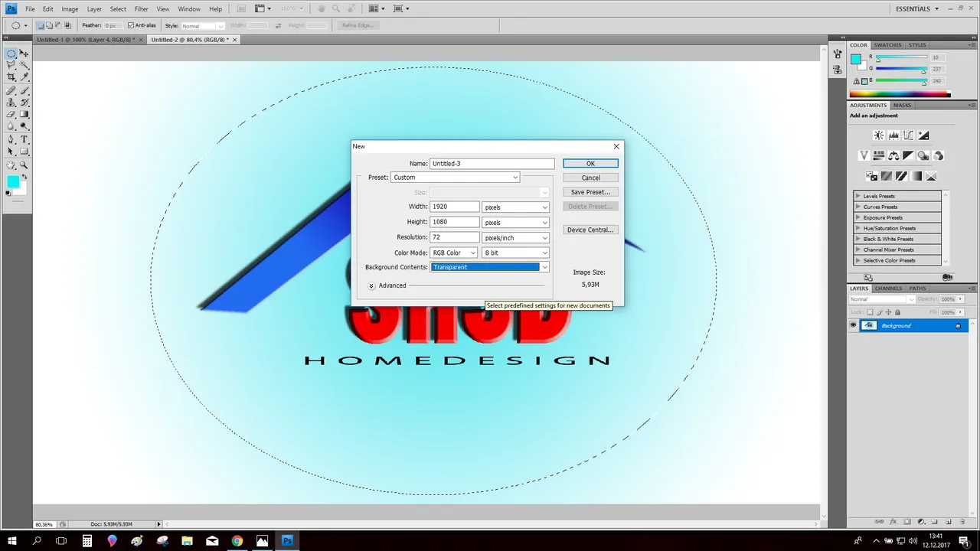Screen dimensions: 980x551
Task: Select the Magic Wand tool
Action: (x=24, y=65)
